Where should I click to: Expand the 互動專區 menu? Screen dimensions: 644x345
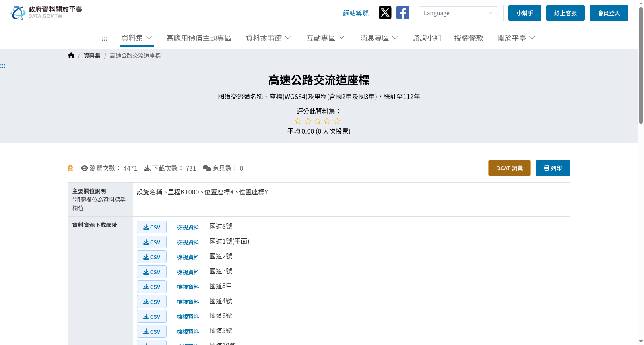click(326, 38)
